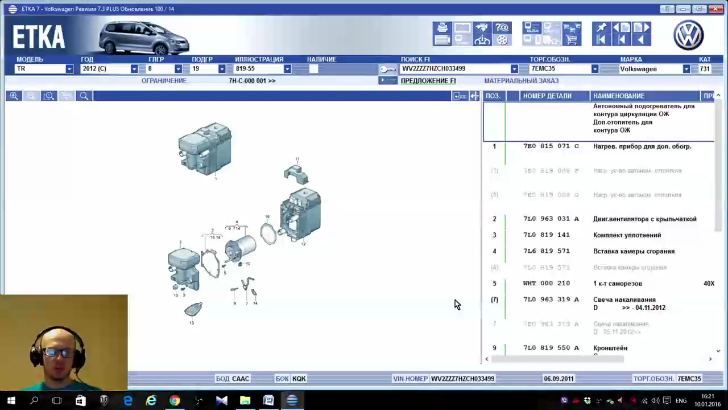Viewport: 728px width, 410px height.
Task: Click the ENG language indicator in the tray
Action: [x=681, y=400]
